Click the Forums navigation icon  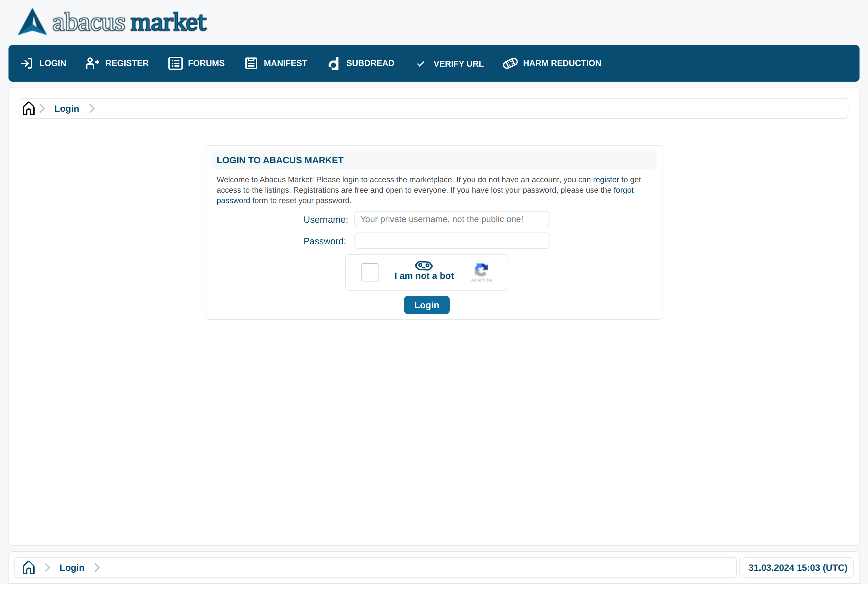click(x=176, y=63)
